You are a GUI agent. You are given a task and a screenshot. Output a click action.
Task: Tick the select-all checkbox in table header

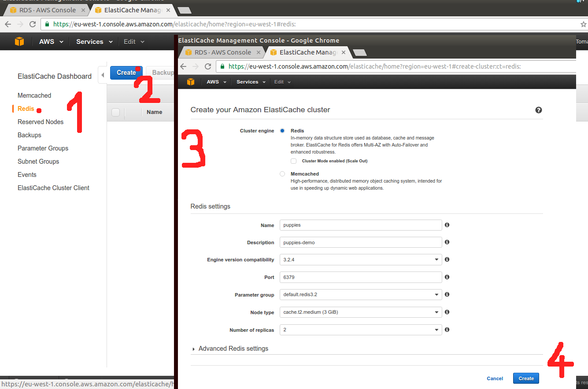(115, 112)
